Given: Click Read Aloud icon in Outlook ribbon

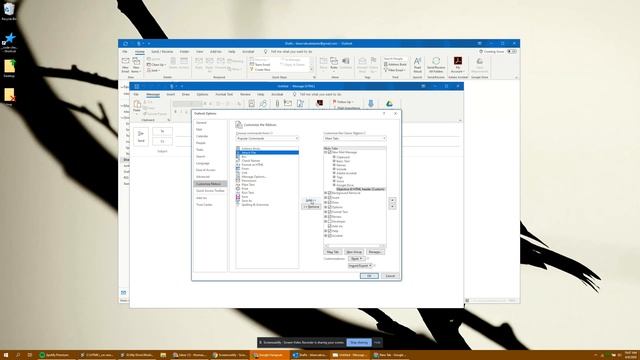Looking at the screenshot, I should 417,65.
